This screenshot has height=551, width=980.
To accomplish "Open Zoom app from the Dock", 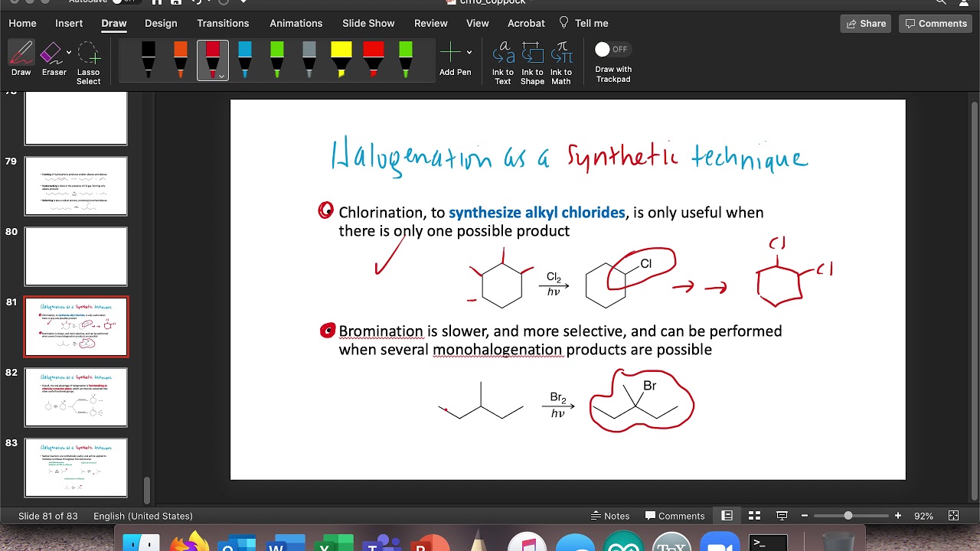I will click(720, 542).
